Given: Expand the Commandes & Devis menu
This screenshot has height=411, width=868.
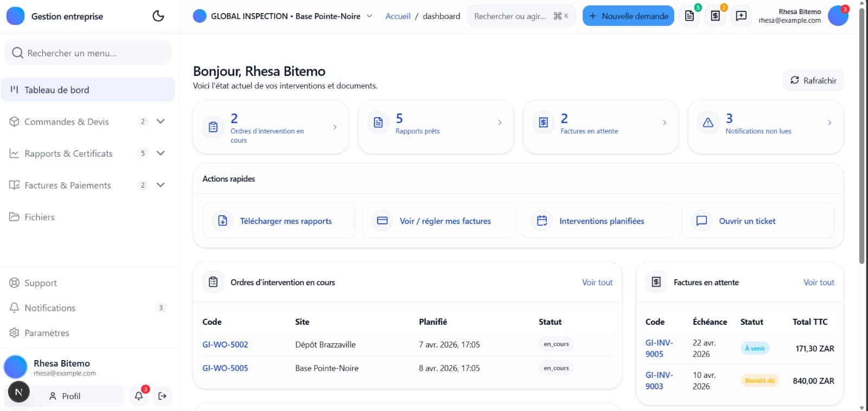Looking at the screenshot, I should 161,121.
